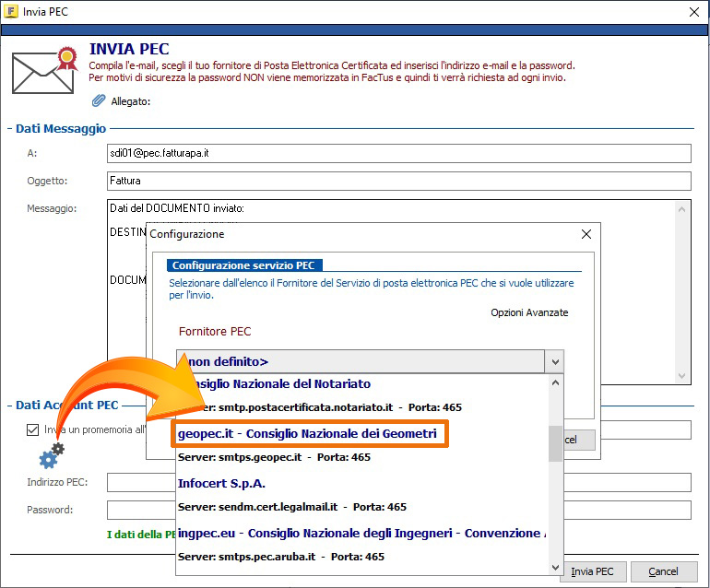Click the 'Configurazione servizio PEC' tab header
The height and width of the screenshot is (588, 710).
pos(244,265)
